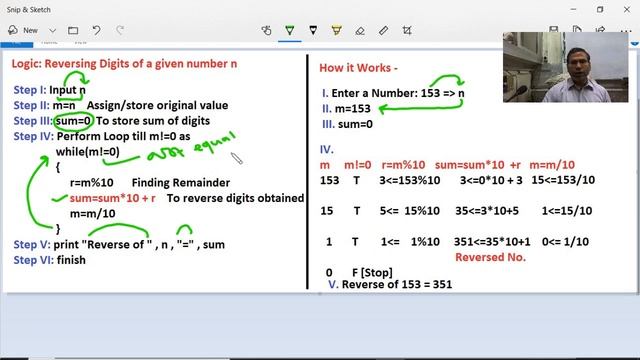This screenshot has height=360, width=640.
Task: Click the red "sum=sum*10 + r" code line
Action: click(x=112, y=198)
